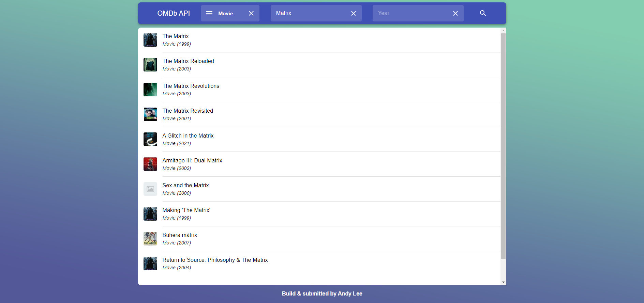Image resolution: width=644 pixels, height=303 pixels.
Task: Open A Glitch in the Matrix thumbnail
Action: pyautogui.click(x=150, y=139)
